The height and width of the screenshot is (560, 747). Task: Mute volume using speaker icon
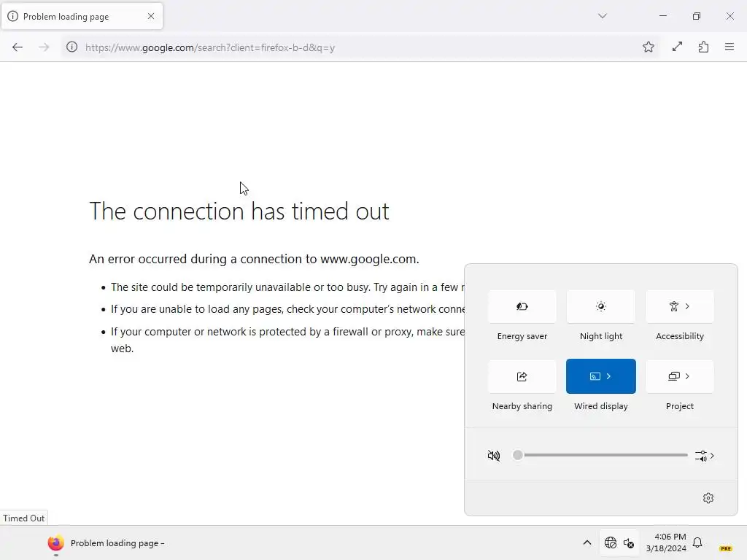point(494,456)
